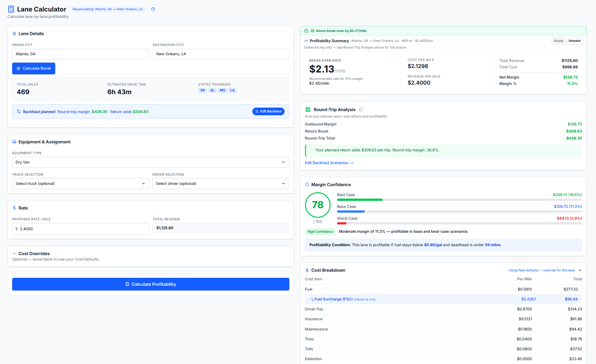Image resolution: width=596 pixels, height=364 pixels.
Task: Click the Return Boost $309.63 value
Action: (x=574, y=131)
